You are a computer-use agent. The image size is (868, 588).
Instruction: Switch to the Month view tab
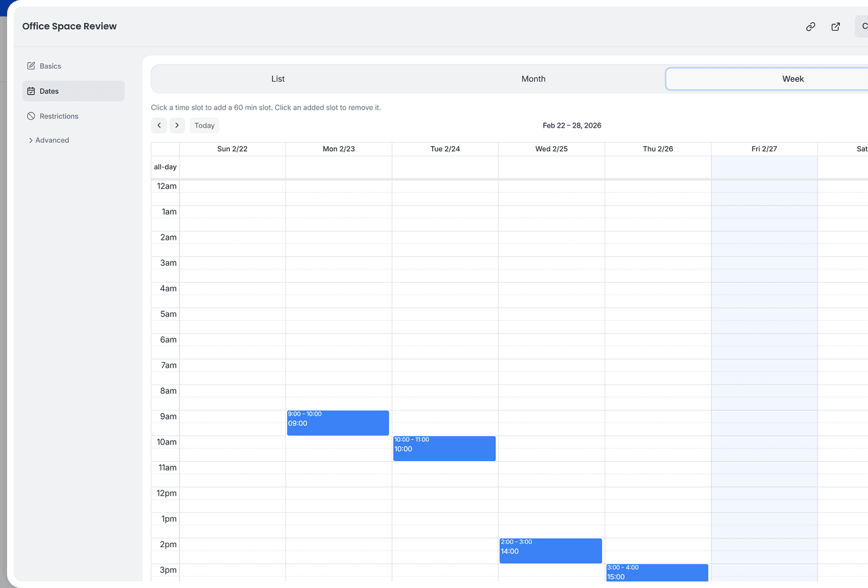(x=534, y=78)
